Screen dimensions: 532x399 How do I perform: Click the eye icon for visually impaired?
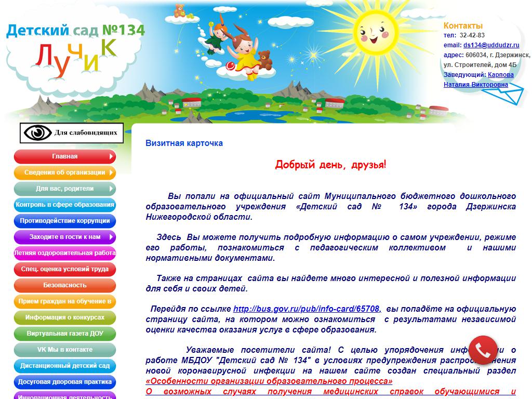(38, 133)
